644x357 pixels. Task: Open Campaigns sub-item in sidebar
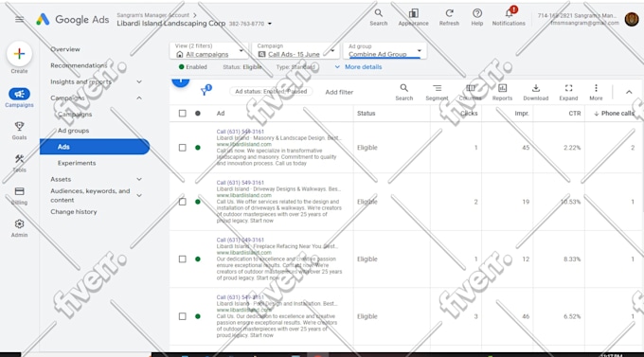[75, 115]
